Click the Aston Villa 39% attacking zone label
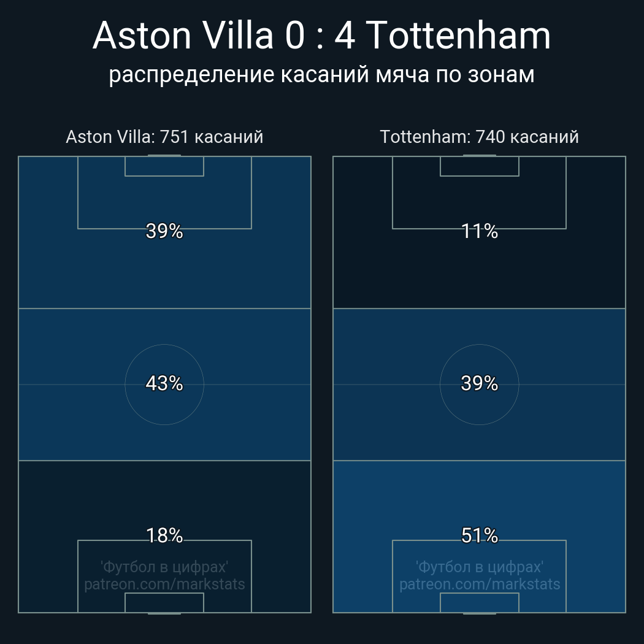644x644 pixels. click(x=164, y=231)
